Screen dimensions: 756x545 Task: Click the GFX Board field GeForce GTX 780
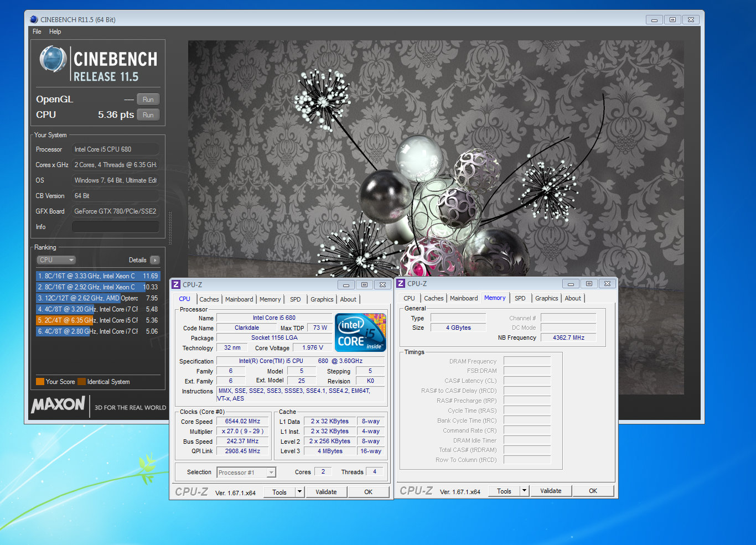tap(116, 211)
